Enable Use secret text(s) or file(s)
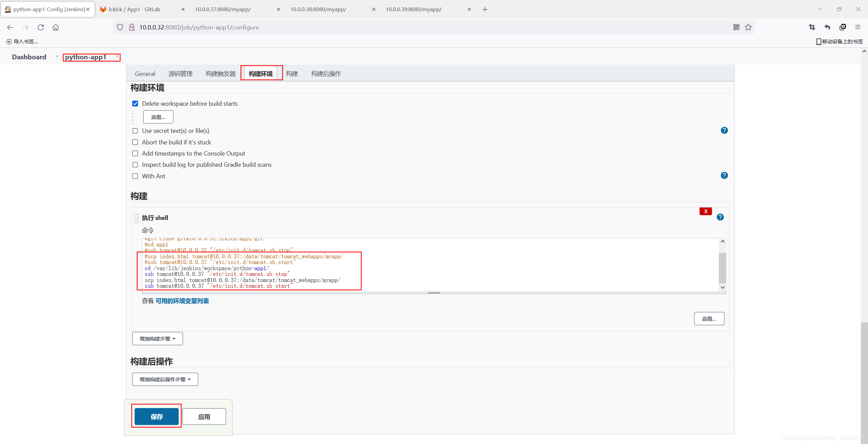The width and height of the screenshot is (868, 444). 135,131
